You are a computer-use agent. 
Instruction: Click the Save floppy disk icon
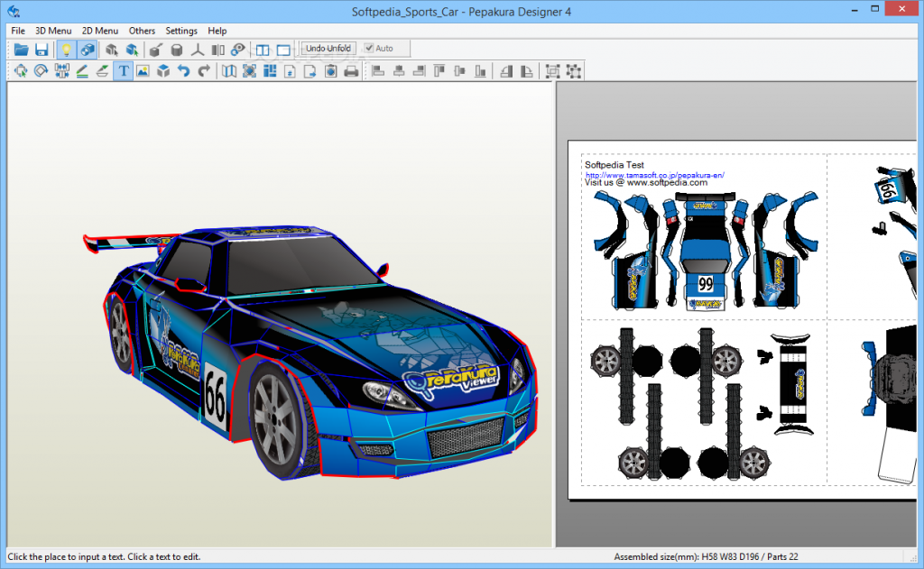[41, 50]
